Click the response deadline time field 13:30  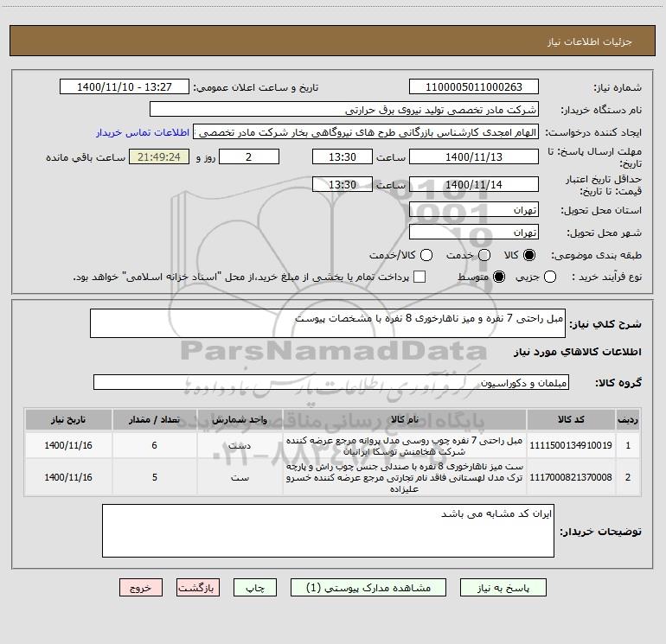[343, 157]
